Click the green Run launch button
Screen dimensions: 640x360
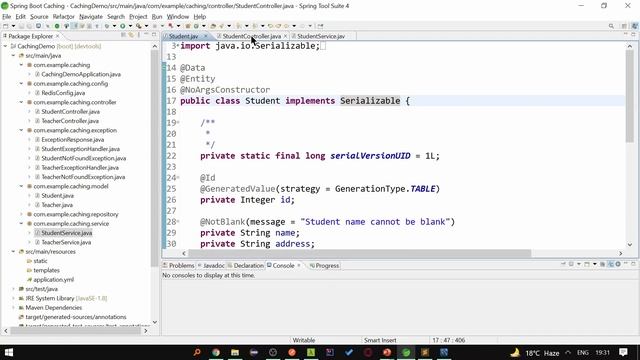(x=122, y=26)
